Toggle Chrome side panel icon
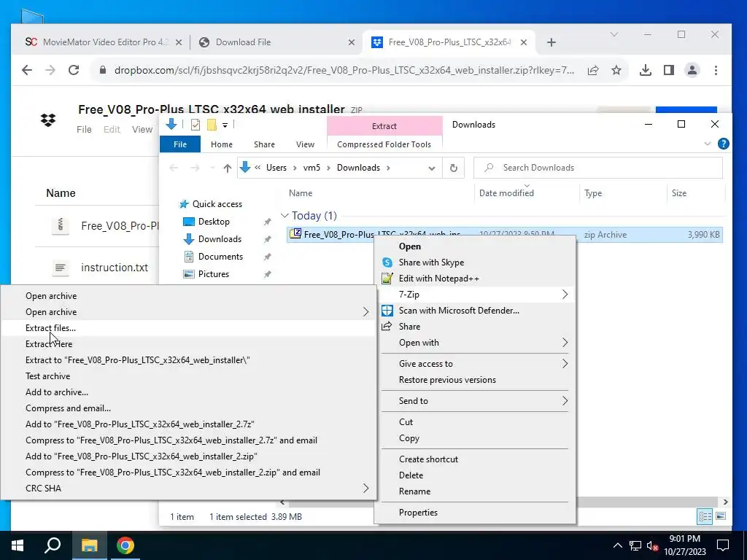The image size is (747, 560). (x=669, y=70)
